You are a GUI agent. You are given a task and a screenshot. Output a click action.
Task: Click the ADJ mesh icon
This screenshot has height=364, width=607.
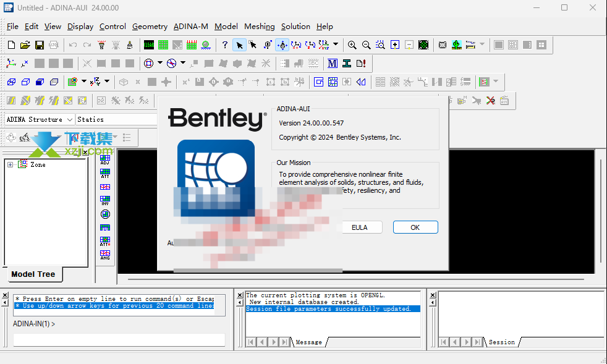coord(105,159)
